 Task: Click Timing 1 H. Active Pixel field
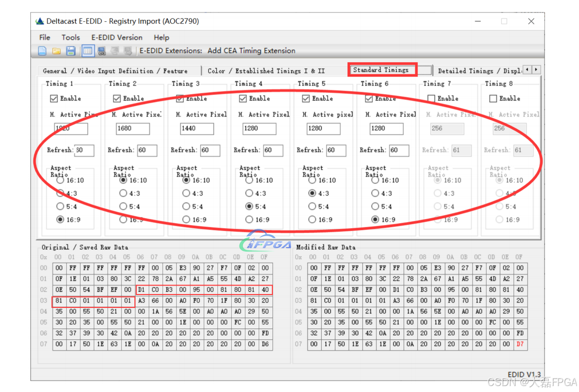point(71,128)
